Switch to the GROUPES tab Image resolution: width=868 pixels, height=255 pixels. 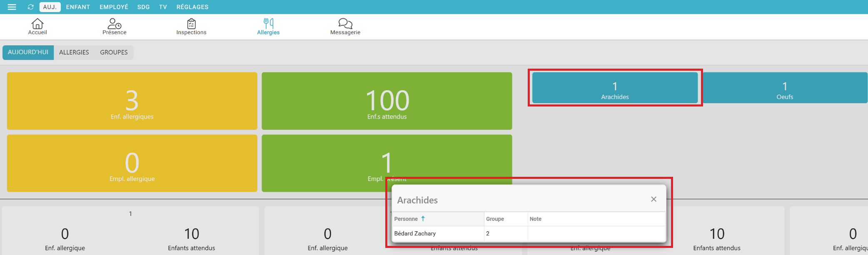(114, 52)
